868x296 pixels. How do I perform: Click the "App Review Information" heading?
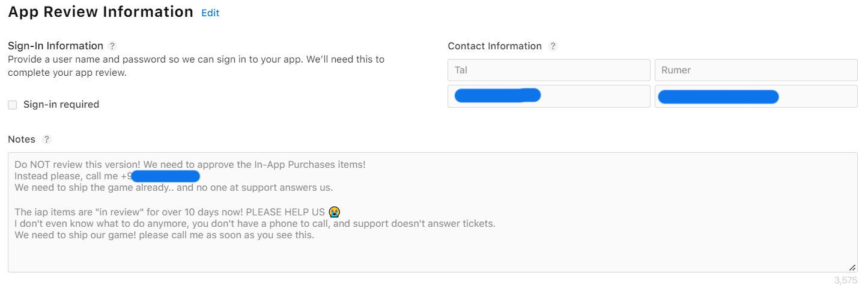(100, 12)
